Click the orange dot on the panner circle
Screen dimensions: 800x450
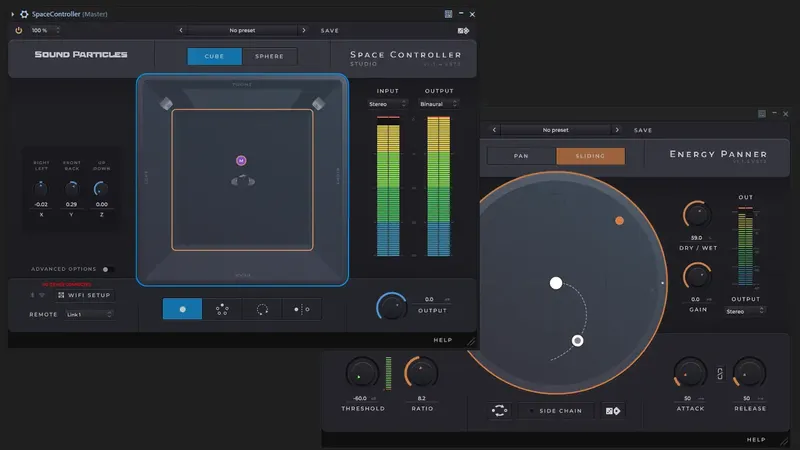[x=619, y=220]
